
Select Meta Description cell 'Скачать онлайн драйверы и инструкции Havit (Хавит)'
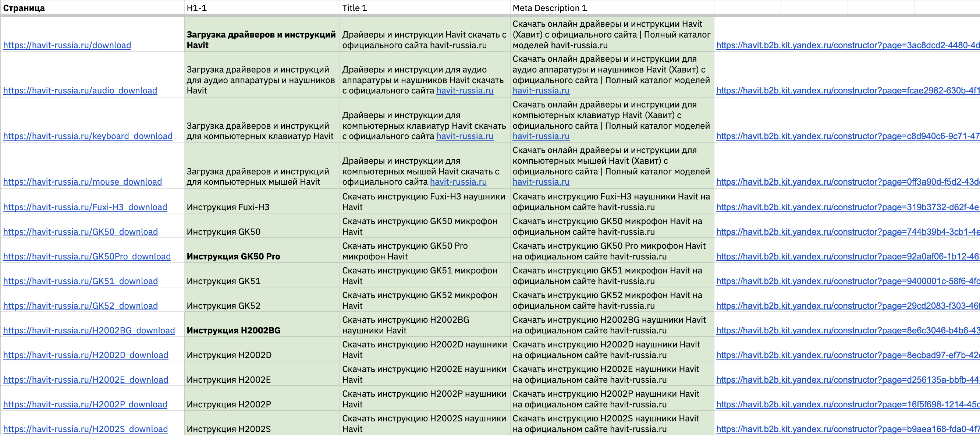[612, 34]
